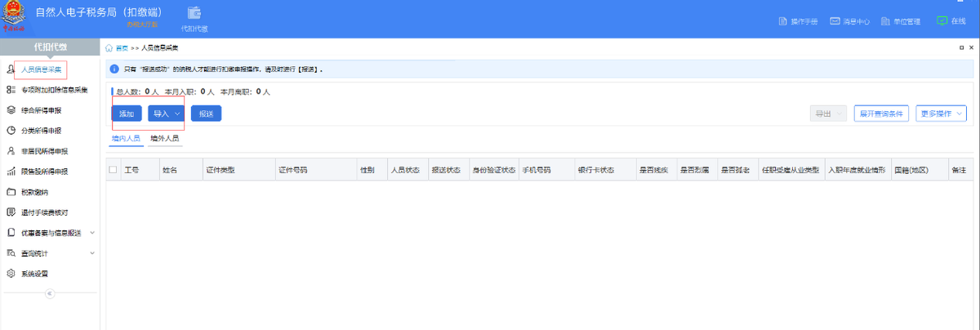Open the 更多操作 dropdown
The width and height of the screenshot is (980, 330).
tap(942, 114)
